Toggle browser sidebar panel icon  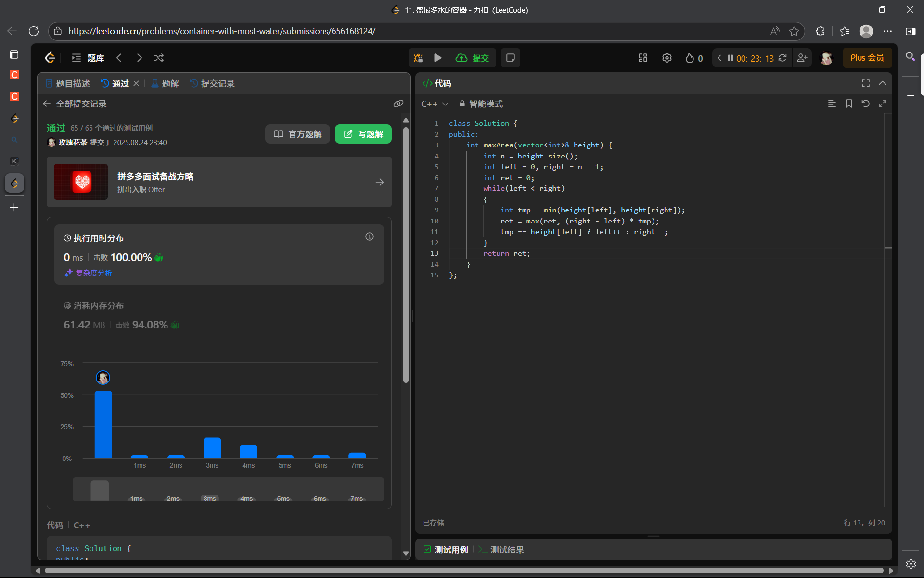point(911,31)
